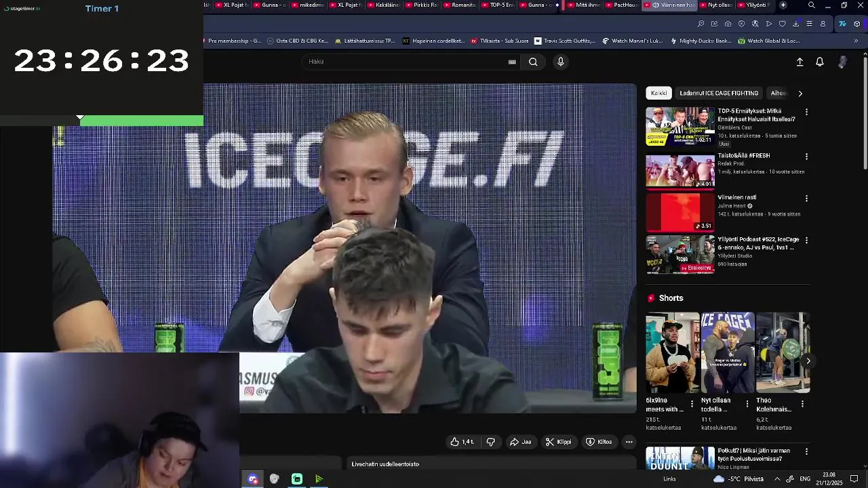The image size is (868, 488).
Task: Open the Travis Scott Outfits bookmark
Action: click(x=565, y=41)
